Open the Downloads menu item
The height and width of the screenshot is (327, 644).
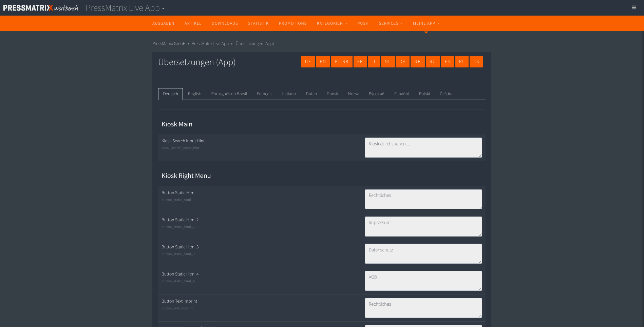point(225,23)
